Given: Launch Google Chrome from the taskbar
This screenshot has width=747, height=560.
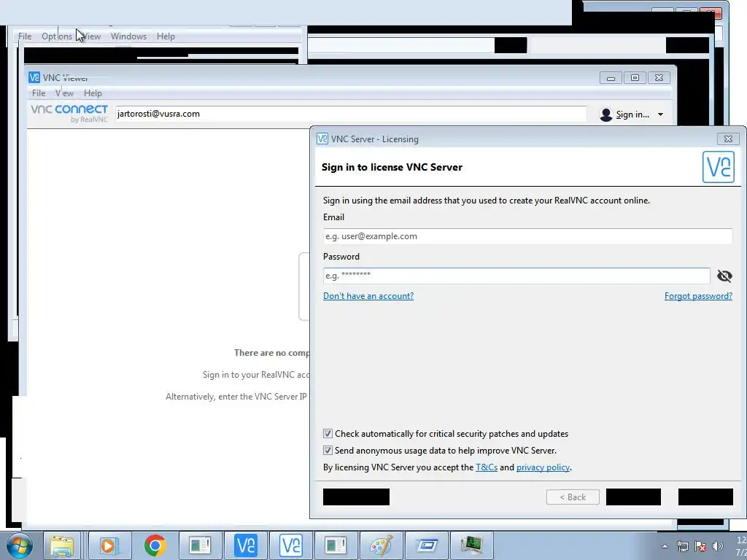Looking at the screenshot, I should coord(155,545).
